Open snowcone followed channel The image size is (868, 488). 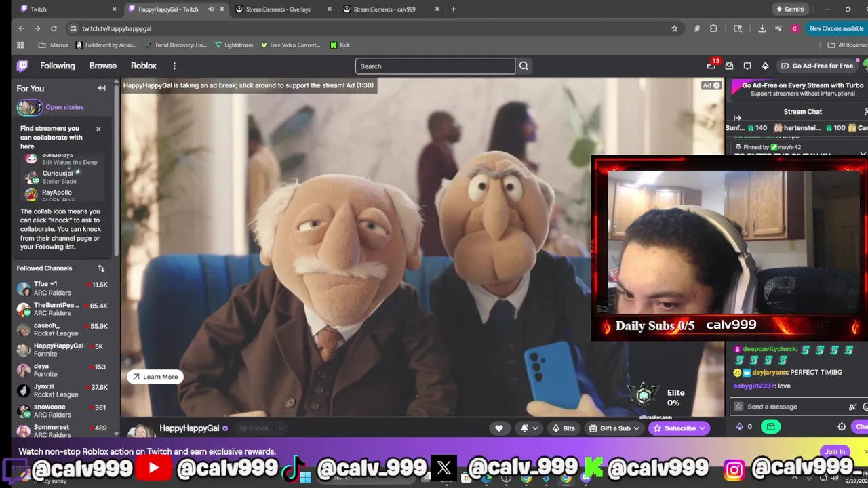pos(62,411)
